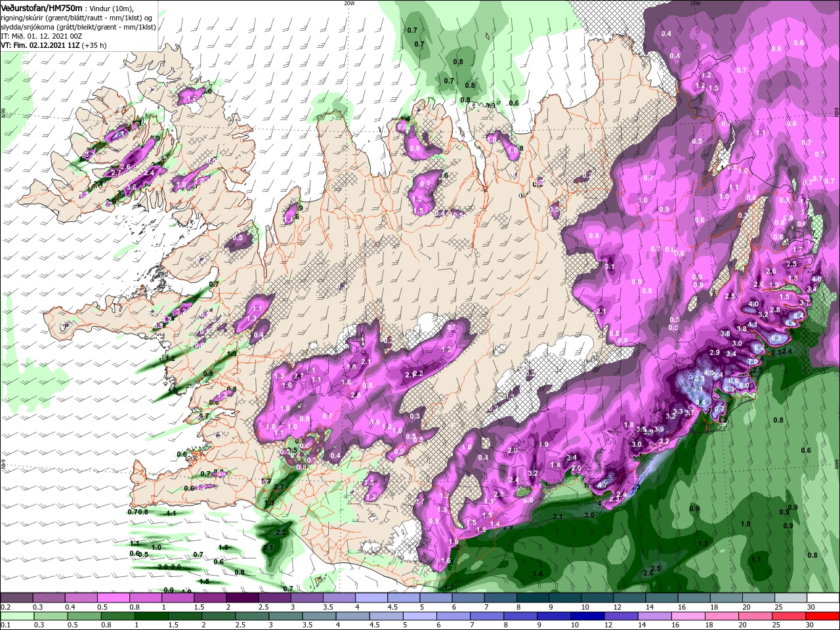Click the '15W' longitude label
840x630 pixels.
coord(696,3)
